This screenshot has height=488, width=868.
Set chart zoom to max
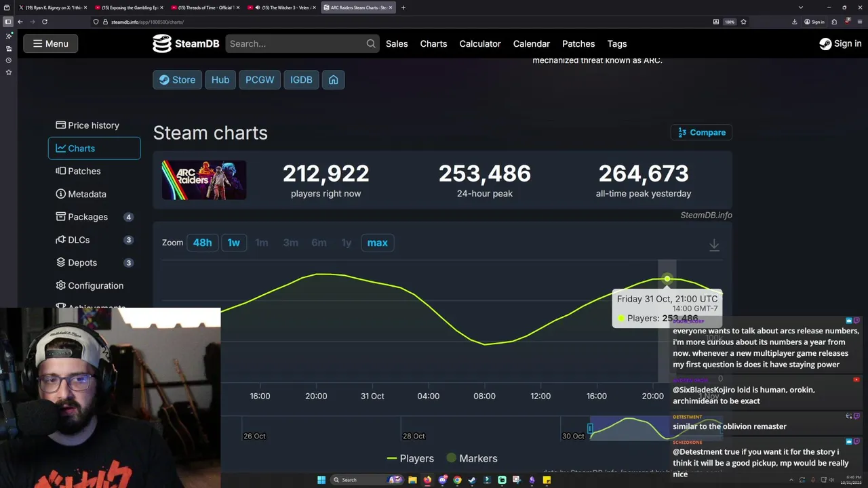377,243
